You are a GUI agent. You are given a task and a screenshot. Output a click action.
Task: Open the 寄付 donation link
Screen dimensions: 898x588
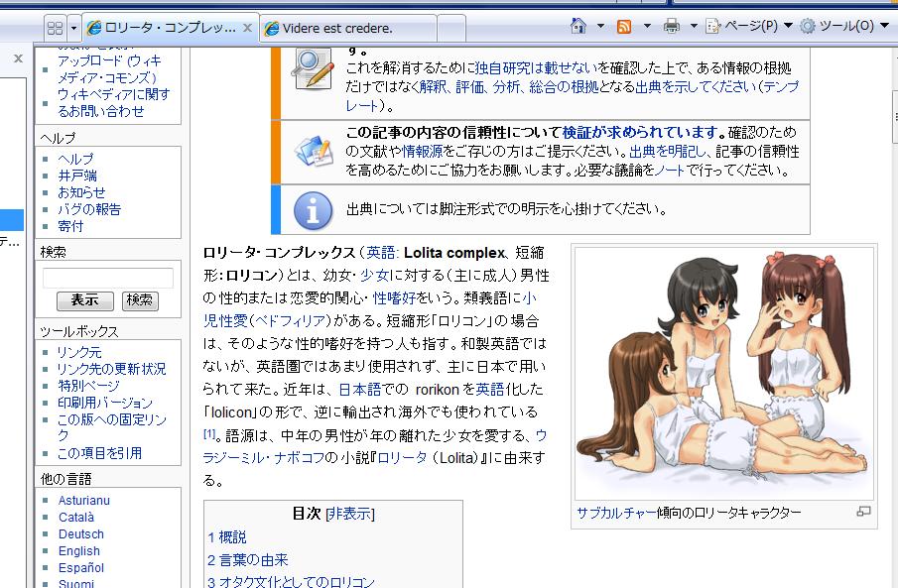click(70, 226)
